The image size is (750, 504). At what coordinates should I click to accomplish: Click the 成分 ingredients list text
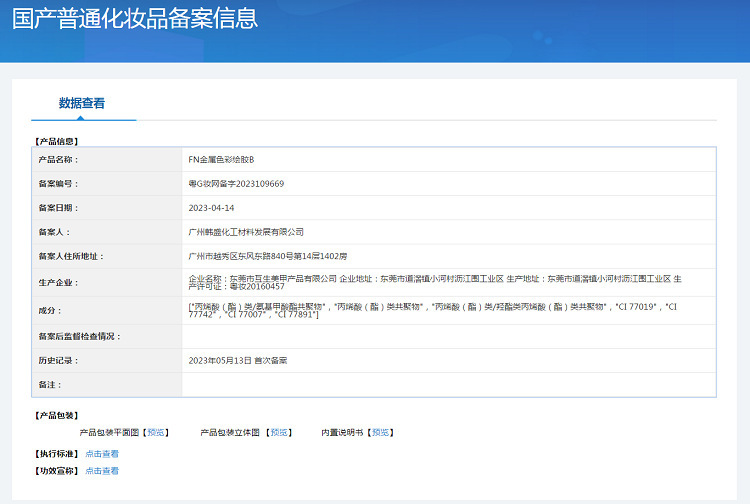click(433, 310)
